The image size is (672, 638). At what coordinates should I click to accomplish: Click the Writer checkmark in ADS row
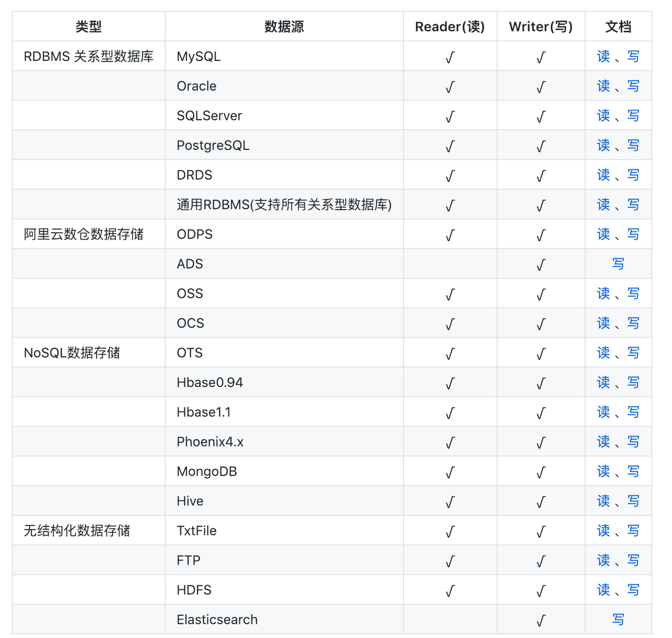tap(541, 265)
